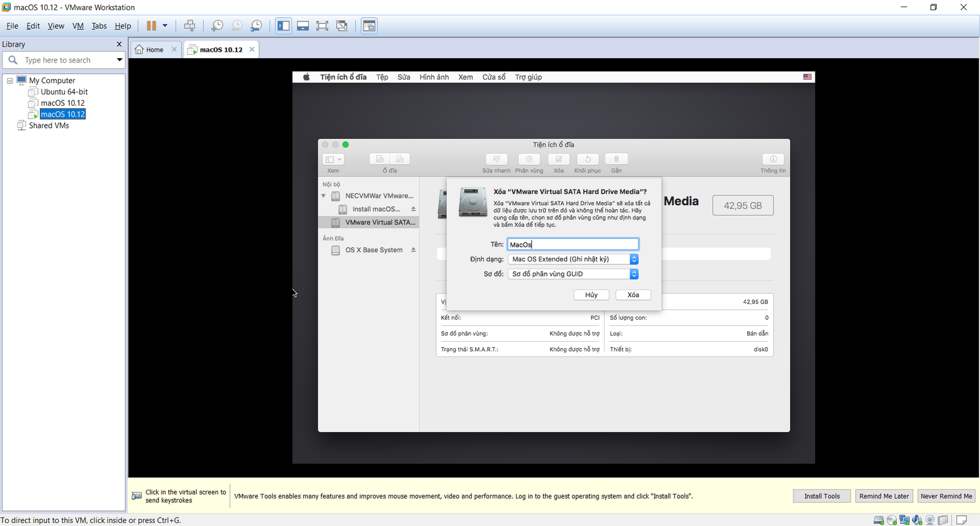Click the Send Ctrl+Alt+Del toolbar icon

click(x=189, y=26)
